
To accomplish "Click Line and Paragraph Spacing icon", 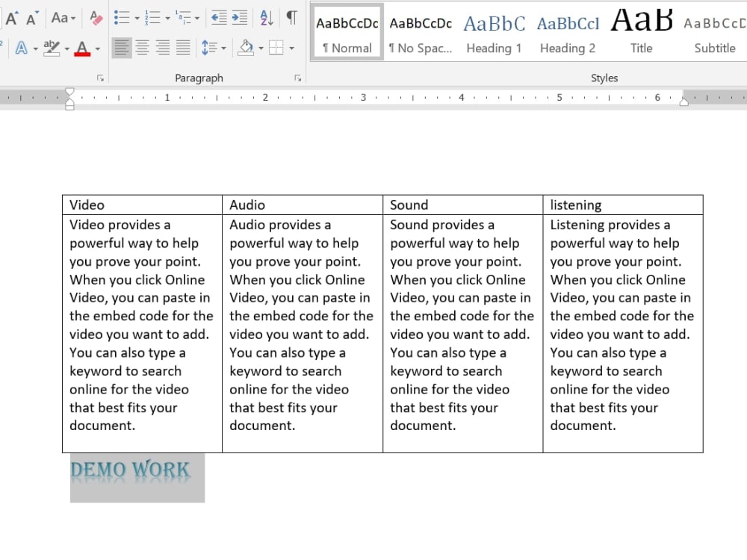I will (210, 48).
